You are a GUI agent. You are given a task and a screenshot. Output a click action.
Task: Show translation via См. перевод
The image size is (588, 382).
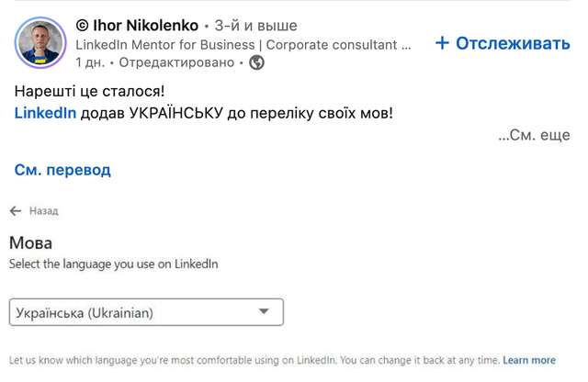pyautogui.click(x=62, y=170)
